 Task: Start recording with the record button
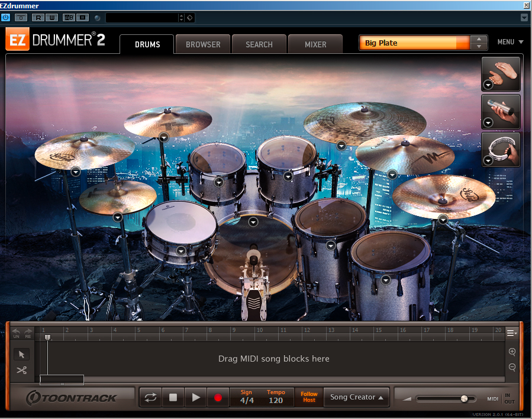click(x=218, y=397)
